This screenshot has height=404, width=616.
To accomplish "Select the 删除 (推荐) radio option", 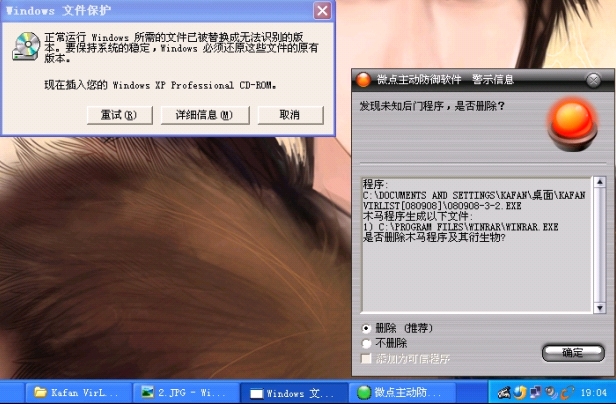I will pyautogui.click(x=367, y=328).
